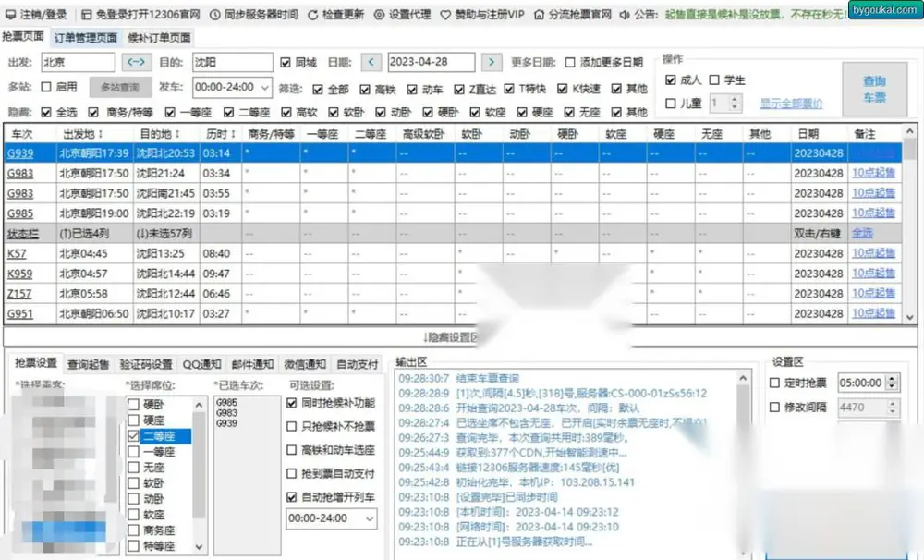Enable 学生 passenger checkbox
The image size is (924, 560).
point(714,80)
